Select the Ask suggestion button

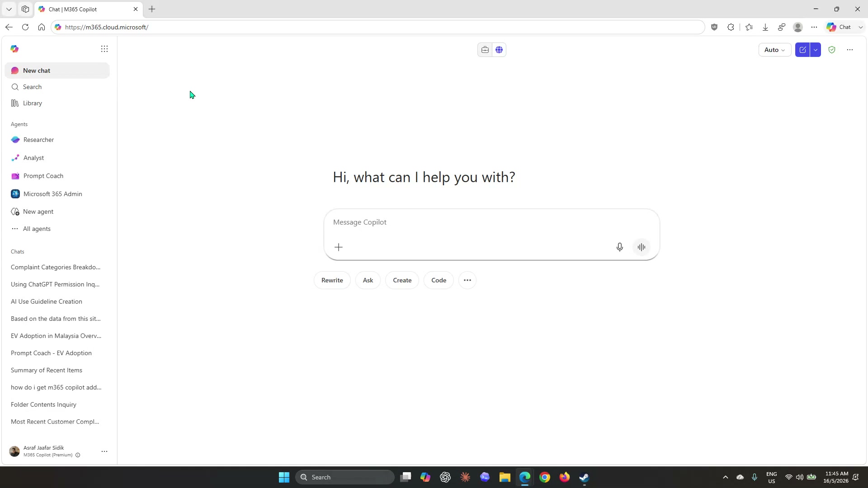[368, 280]
